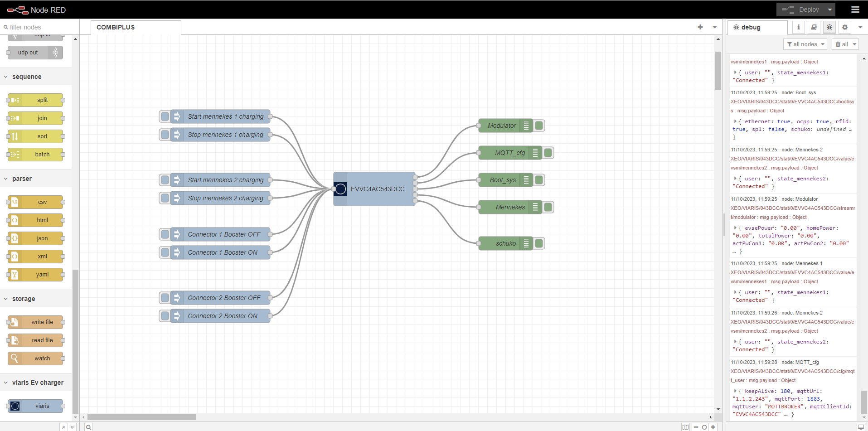Screen dimensions: 868x431
Task: Select the split palette node
Action: pos(35,100)
